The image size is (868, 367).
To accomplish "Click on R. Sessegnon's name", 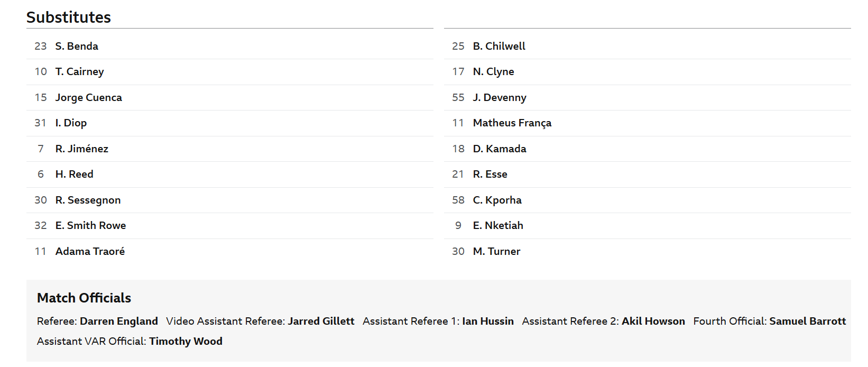I will click(x=88, y=200).
